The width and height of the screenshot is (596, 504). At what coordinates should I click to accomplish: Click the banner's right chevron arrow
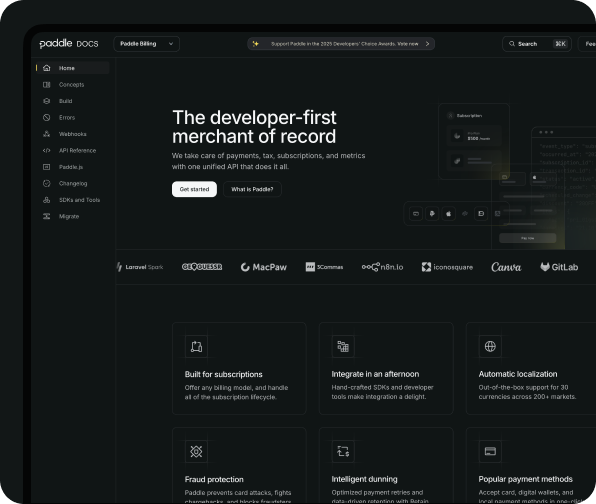click(x=427, y=44)
